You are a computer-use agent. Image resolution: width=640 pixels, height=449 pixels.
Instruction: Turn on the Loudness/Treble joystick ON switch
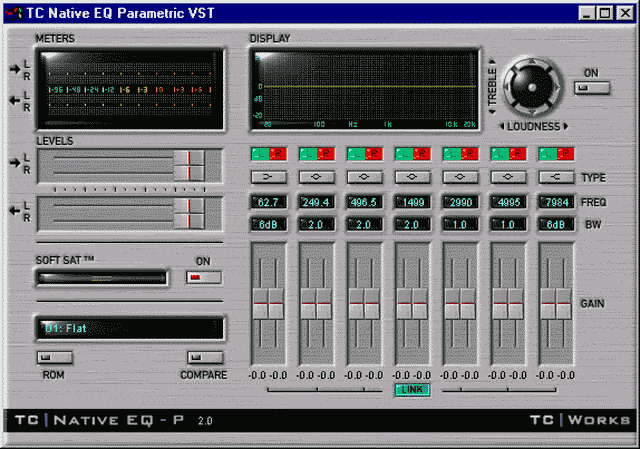point(592,88)
